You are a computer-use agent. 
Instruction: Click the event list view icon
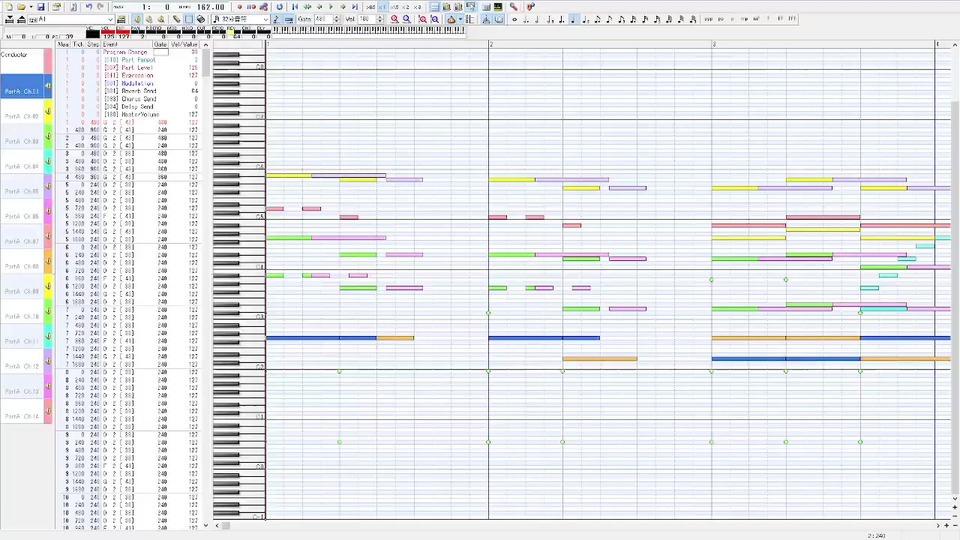[434, 7]
